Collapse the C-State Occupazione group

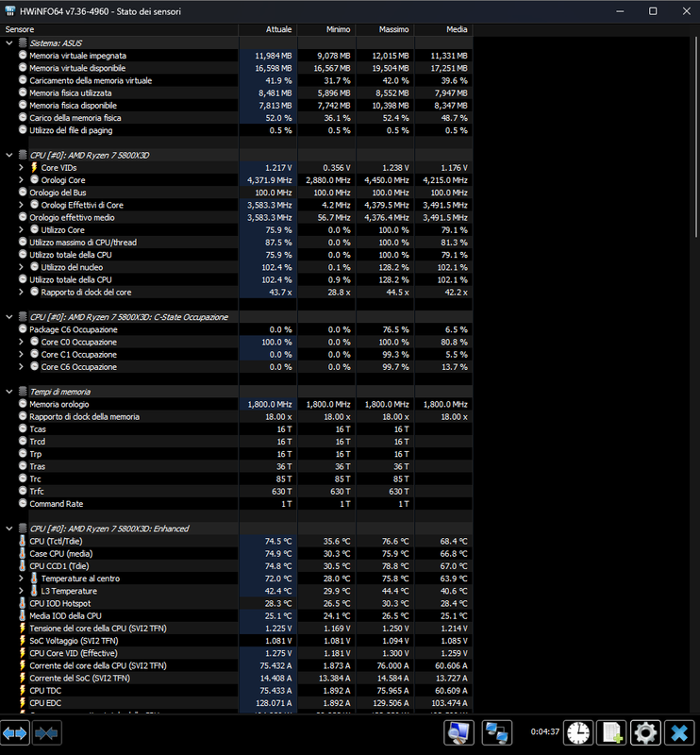click(9, 317)
